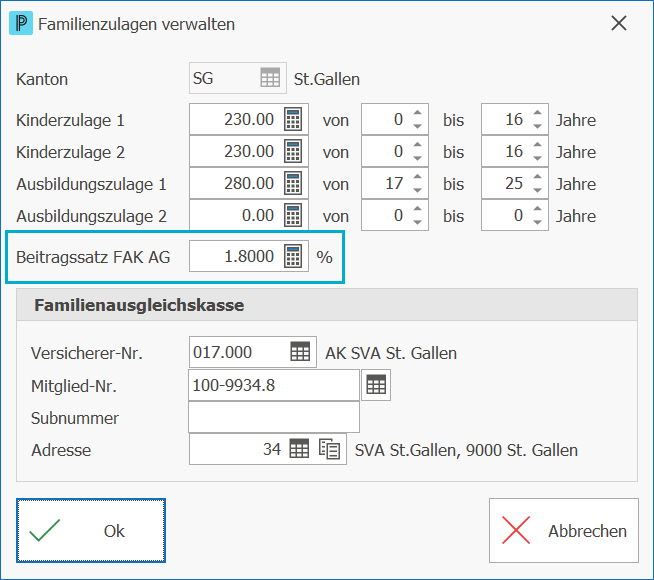Increase Kinderzulage 2 'von' age
The width and height of the screenshot is (654, 580).
pyautogui.click(x=418, y=145)
